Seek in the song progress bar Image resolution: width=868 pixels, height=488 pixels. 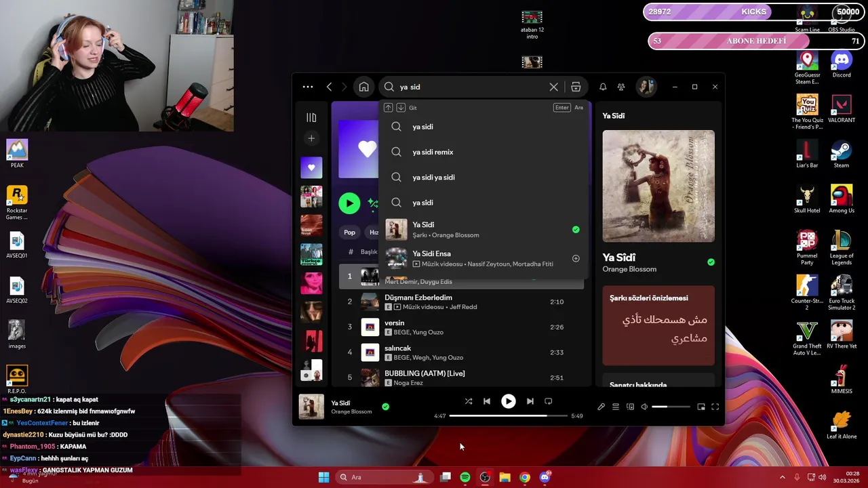pyautogui.click(x=509, y=415)
